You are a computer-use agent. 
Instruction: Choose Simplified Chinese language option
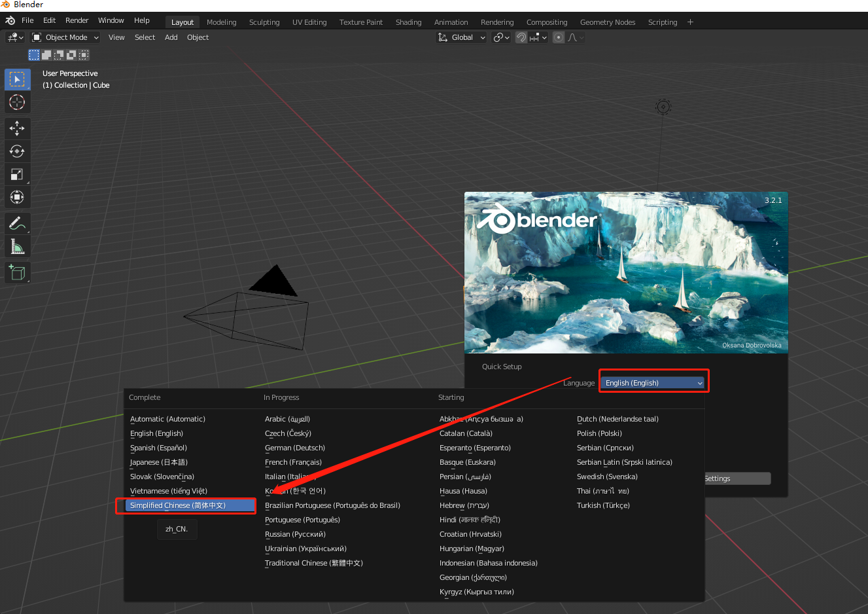190,505
